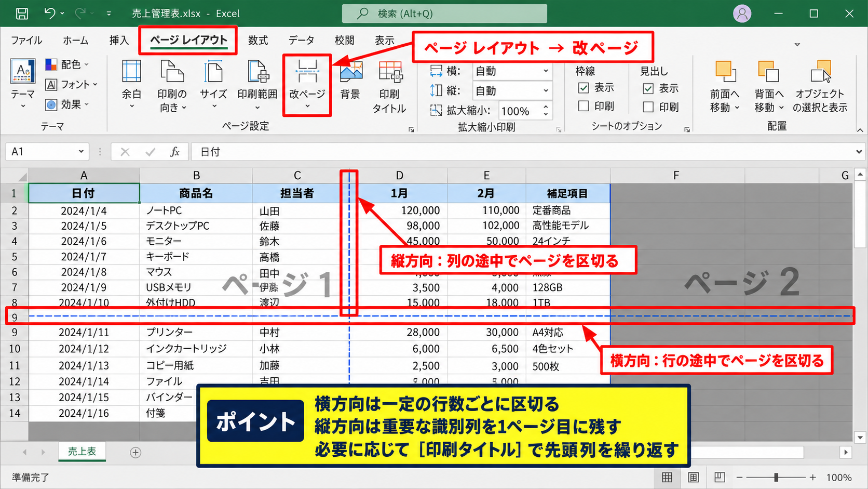Viewport: 868px width, 489px height.
Task: Click the user account avatar
Action: pos(742,14)
